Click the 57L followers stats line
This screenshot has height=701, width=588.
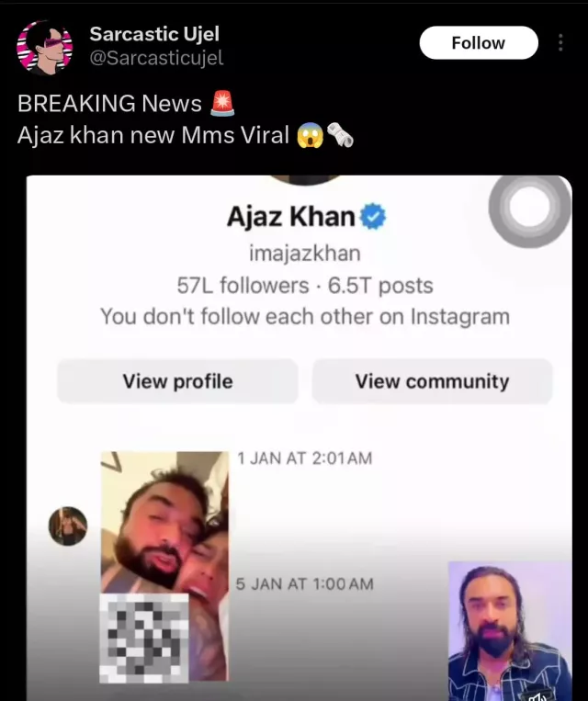coord(305,286)
